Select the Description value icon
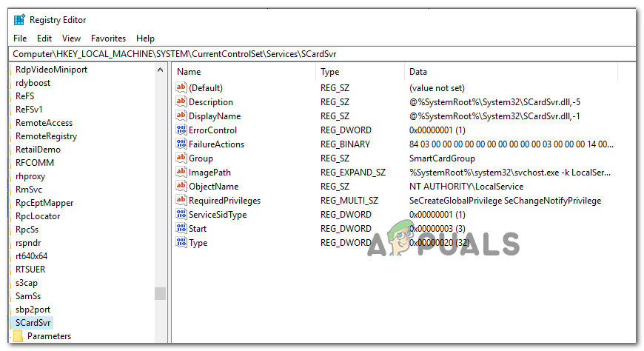 [181, 101]
